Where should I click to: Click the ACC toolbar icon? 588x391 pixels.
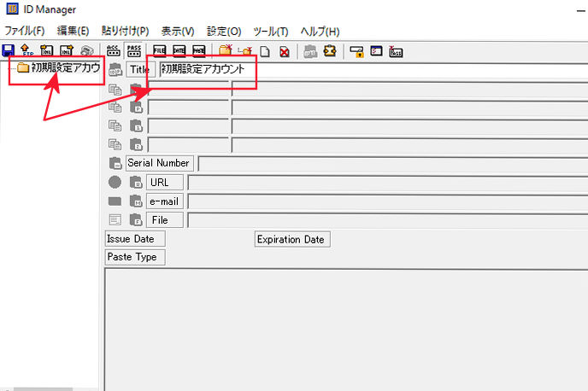click(x=114, y=50)
